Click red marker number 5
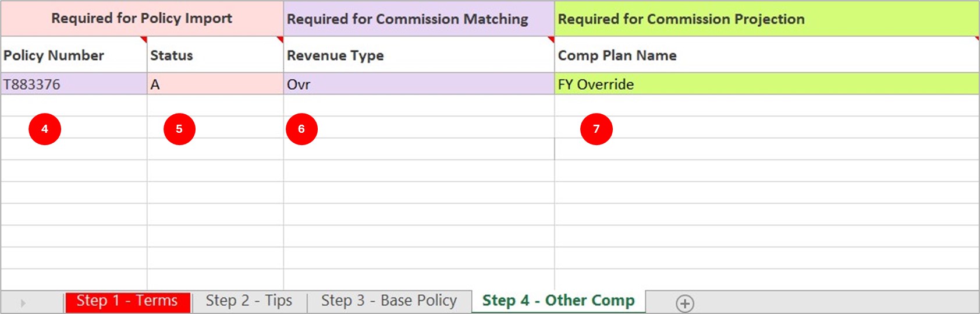 click(179, 129)
